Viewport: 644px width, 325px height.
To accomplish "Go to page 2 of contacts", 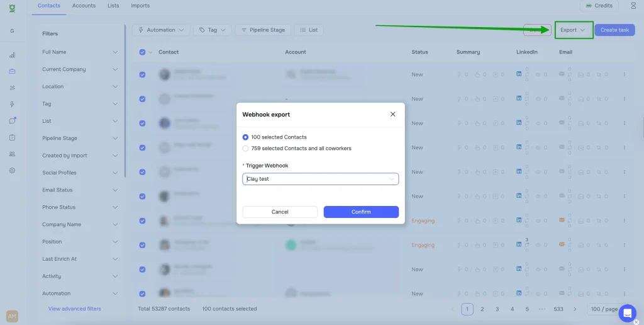I will coord(482,309).
